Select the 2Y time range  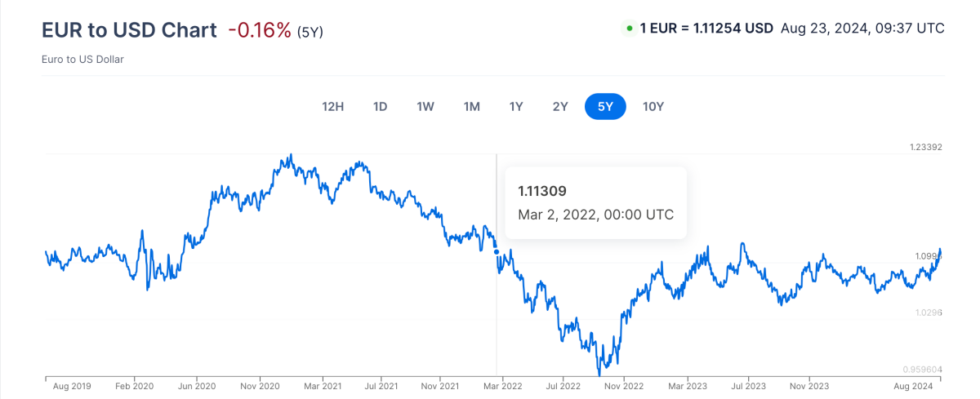coord(560,106)
